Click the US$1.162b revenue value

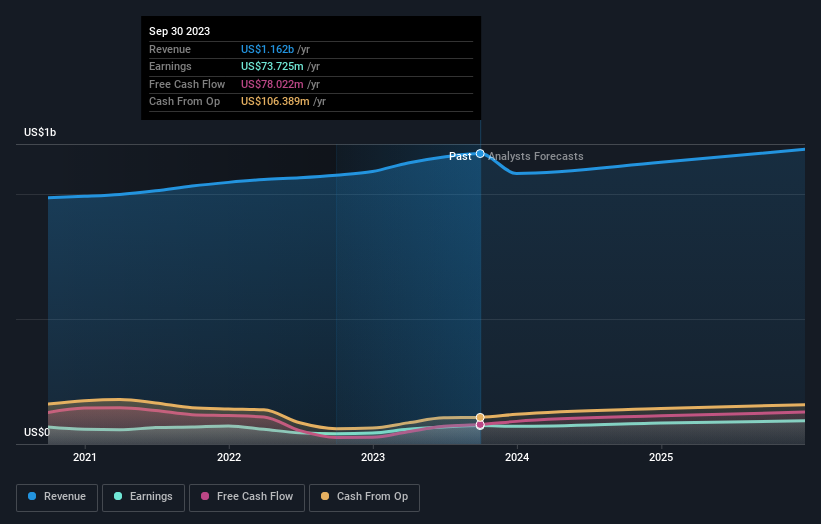267,49
